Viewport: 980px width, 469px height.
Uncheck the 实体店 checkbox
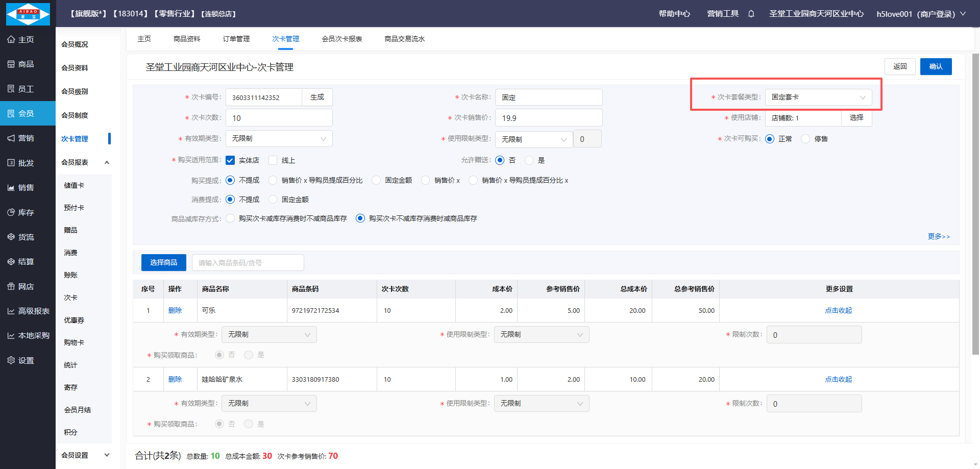click(x=230, y=160)
